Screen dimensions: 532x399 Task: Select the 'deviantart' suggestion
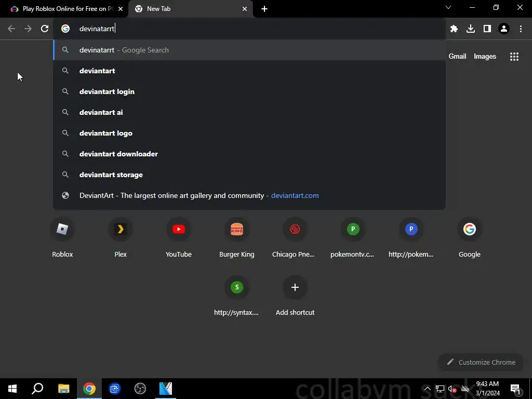[x=249, y=71]
